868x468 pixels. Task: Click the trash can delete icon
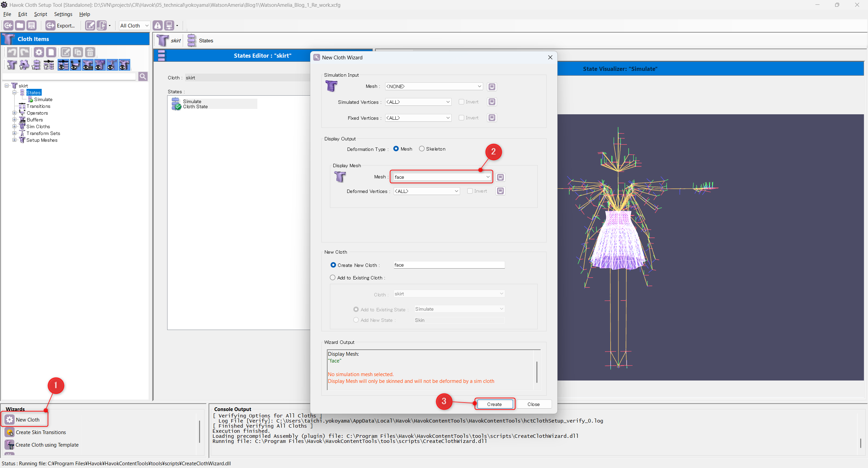[90, 52]
